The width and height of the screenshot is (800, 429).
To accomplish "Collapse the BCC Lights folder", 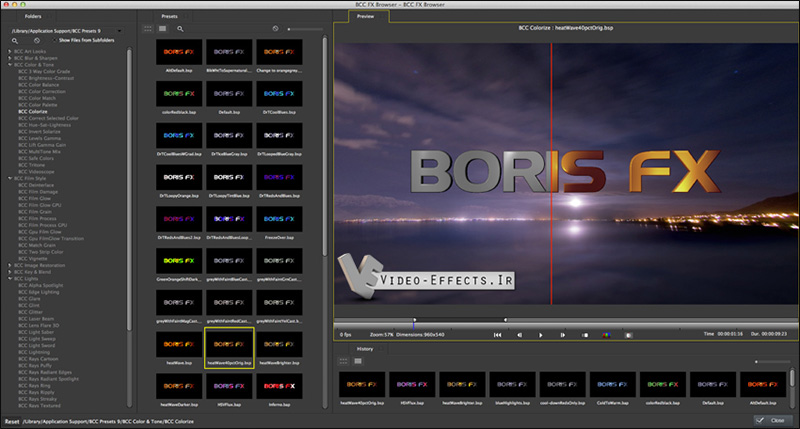I will [x=10, y=279].
